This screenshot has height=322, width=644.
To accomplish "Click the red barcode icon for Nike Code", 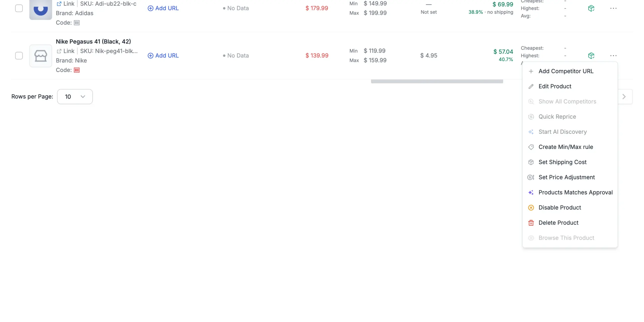I will click(x=77, y=70).
